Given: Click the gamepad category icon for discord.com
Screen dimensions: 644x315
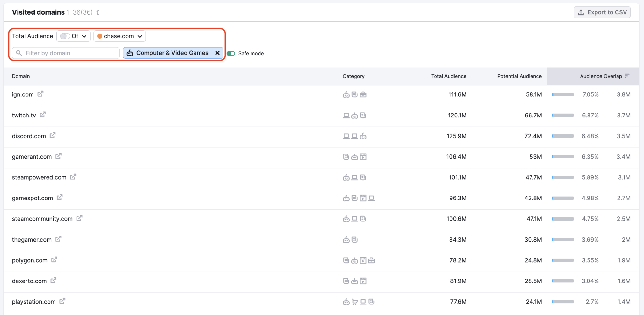Looking at the screenshot, I should tap(363, 136).
